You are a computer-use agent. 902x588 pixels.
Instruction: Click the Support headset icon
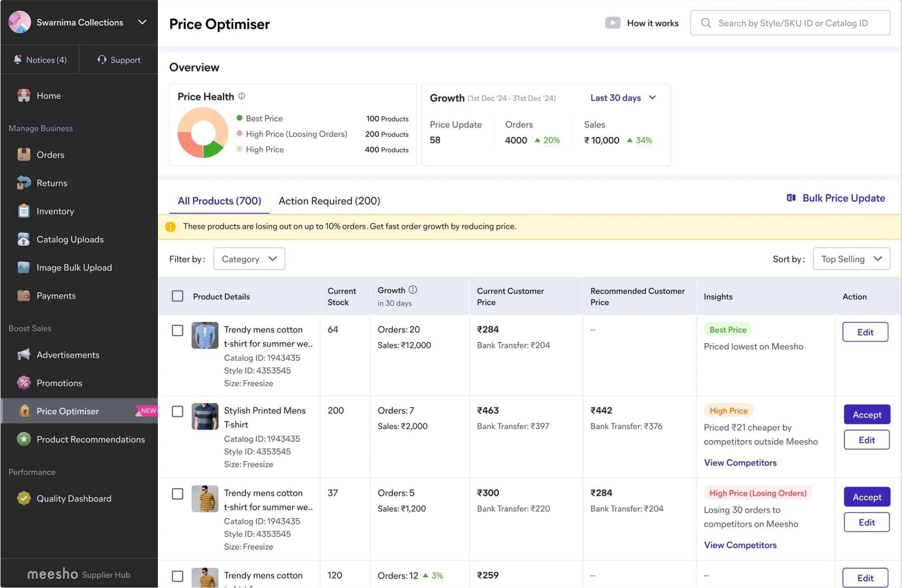tap(102, 60)
